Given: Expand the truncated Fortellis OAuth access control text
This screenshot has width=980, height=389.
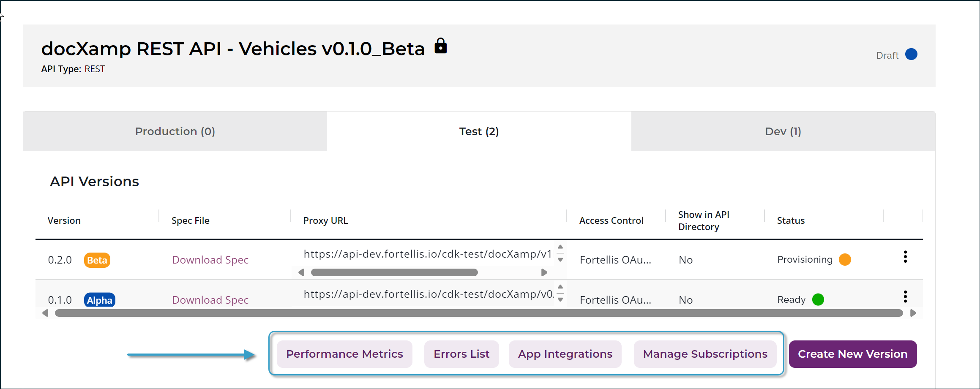Looking at the screenshot, I should pos(615,259).
